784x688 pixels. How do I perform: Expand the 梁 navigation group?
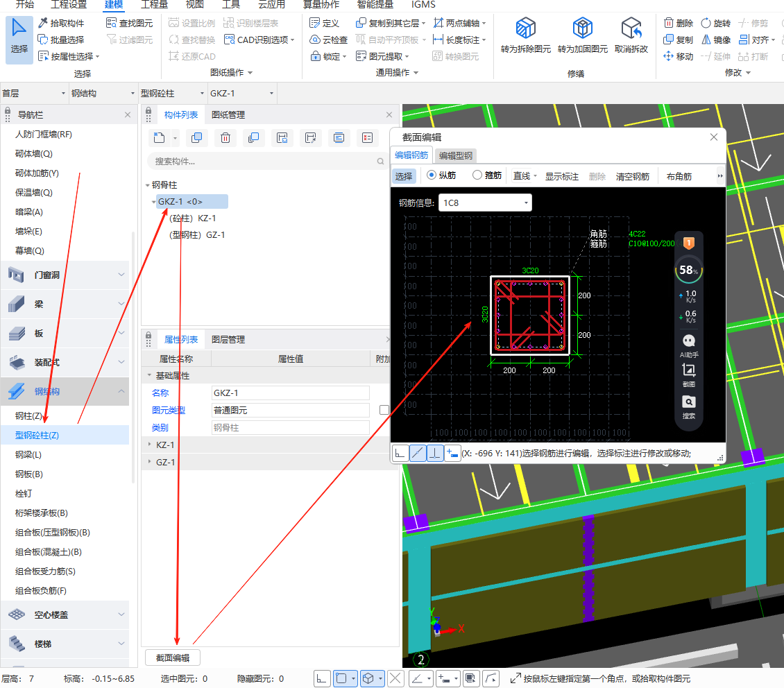coord(65,304)
